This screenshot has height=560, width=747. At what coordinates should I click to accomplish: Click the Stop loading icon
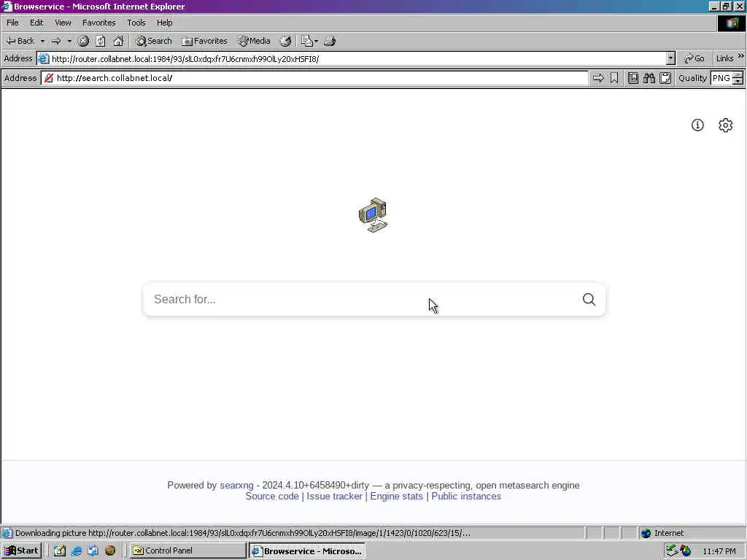point(83,41)
